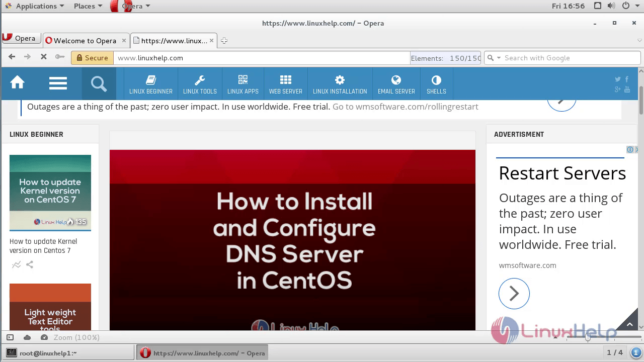
Task: Click the www.linuxhelp.com address field
Action: pyautogui.click(x=262, y=58)
